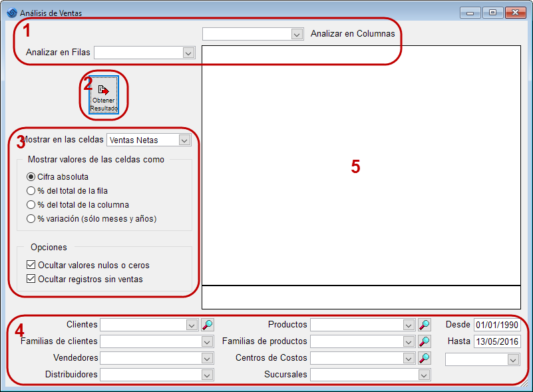Click the Obtener Resultado button icon
The height and width of the screenshot is (392, 533).
coord(104,90)
